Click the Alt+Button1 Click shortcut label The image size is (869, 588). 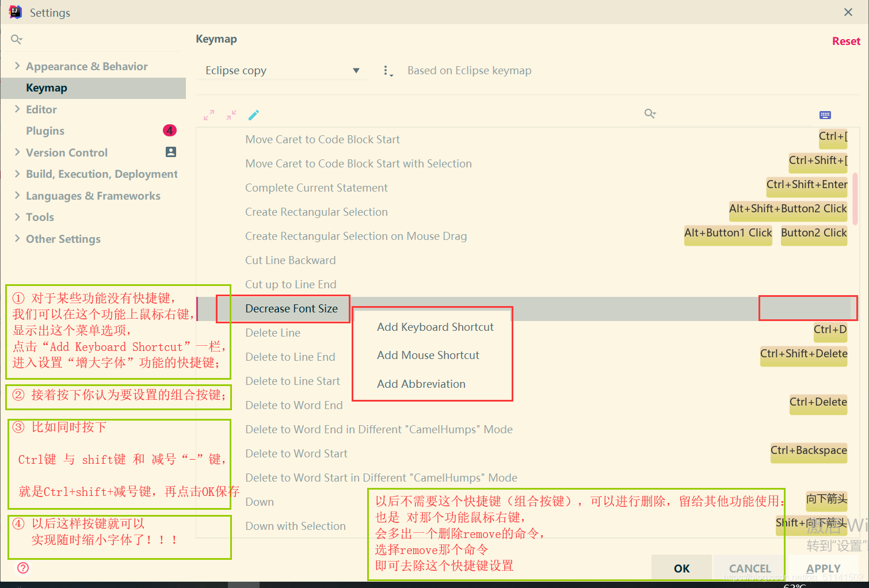tap(728, 234)
